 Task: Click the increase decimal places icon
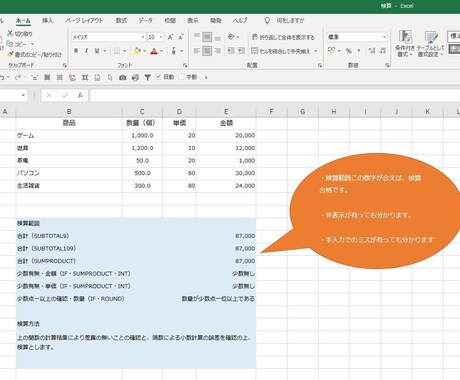(x=372, y=51)
